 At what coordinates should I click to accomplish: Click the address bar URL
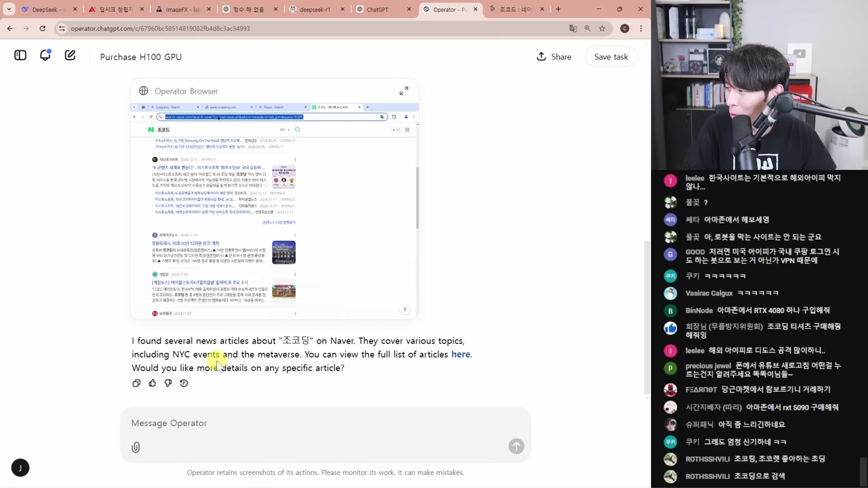pyautogui.click(x=160, y=28)
